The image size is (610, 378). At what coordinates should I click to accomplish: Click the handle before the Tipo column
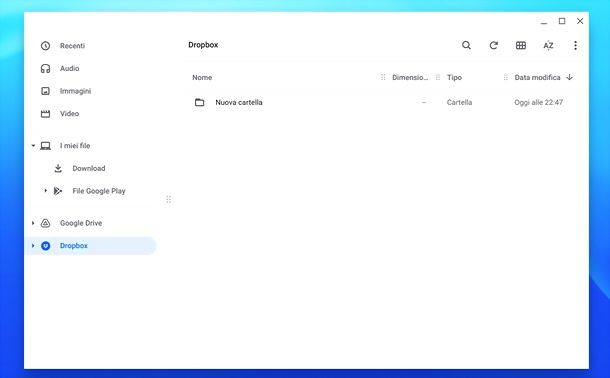tap(438, 77)
